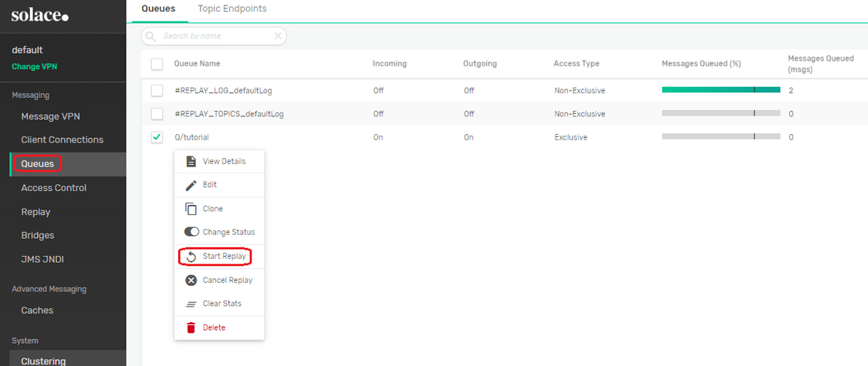Click the #REPLAY_LOG_defaultLog messages queued bar
The image size is (868, 366).
point(721,89)
